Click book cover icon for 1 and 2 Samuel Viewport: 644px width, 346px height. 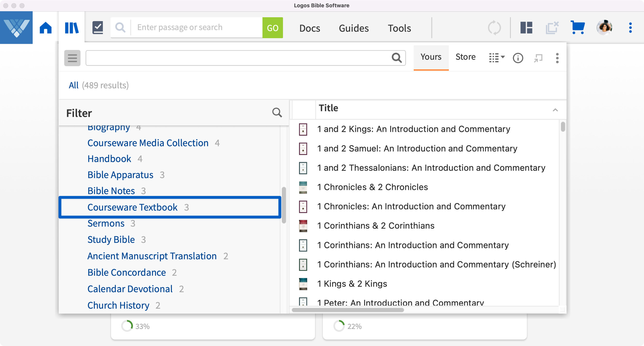click(303, 149)
